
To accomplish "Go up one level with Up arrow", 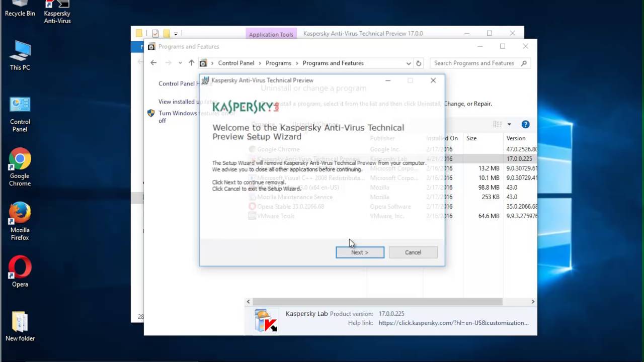I will (x=191, y=63).
